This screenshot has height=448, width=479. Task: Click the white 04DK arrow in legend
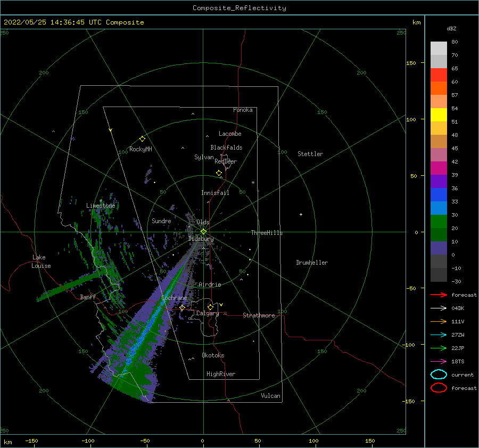click(x=439, y=308)
